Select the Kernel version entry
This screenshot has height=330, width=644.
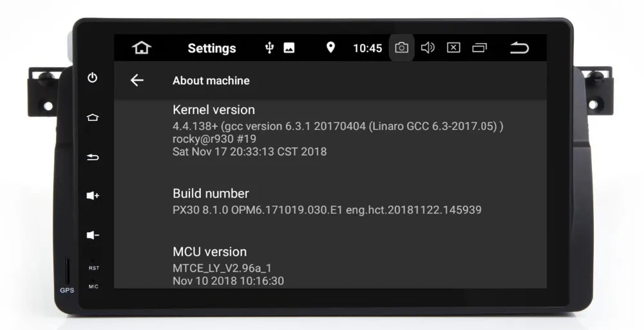pos(330,130)
